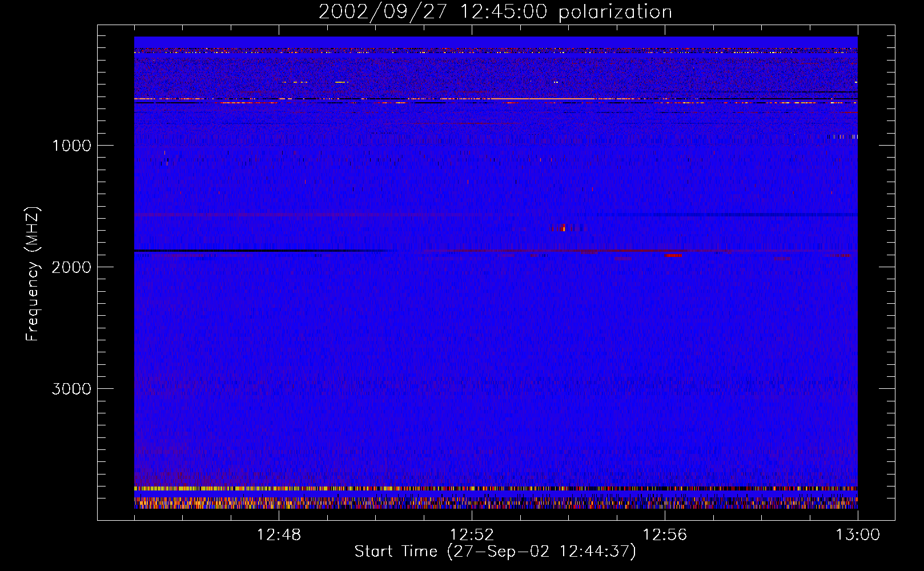Screen dimensions: 924x571
Task: Click the "1000" frequency tick label
Action: coord(71,146)
